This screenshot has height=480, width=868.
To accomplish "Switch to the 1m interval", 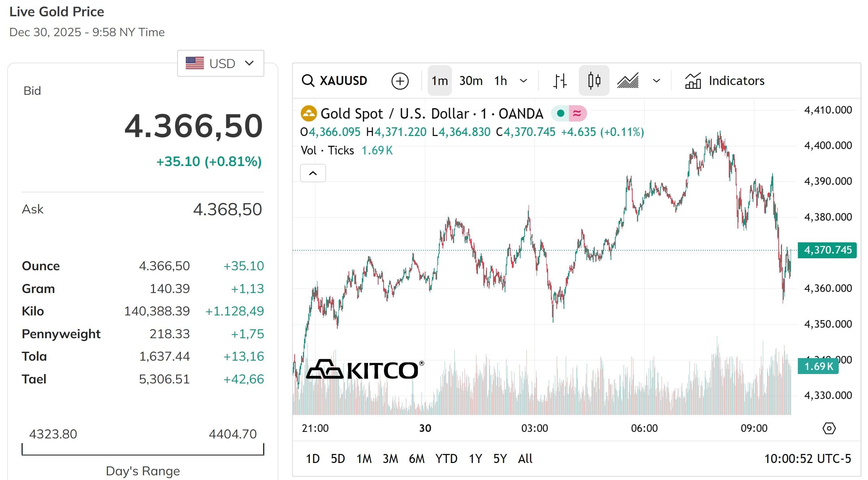I will tap(440, 81).
